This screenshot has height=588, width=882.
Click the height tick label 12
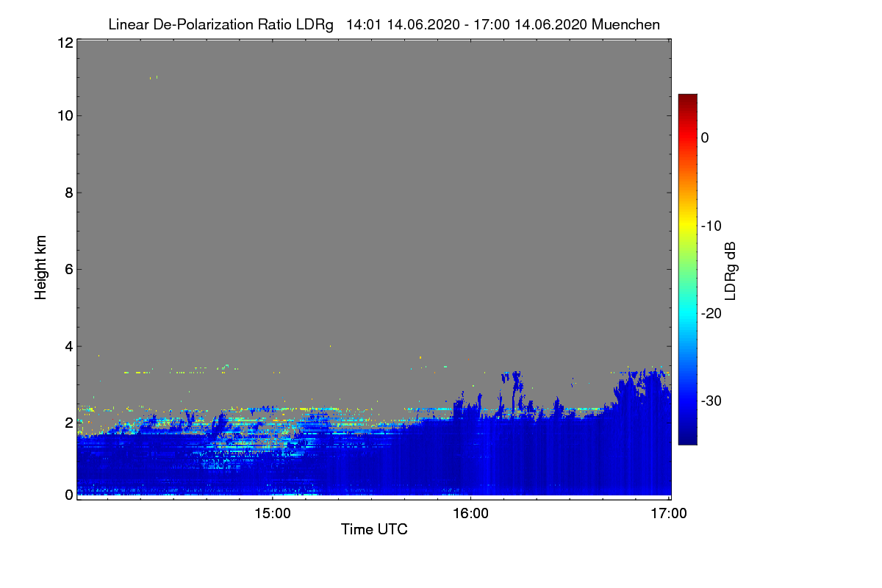[x=64, y=43]
